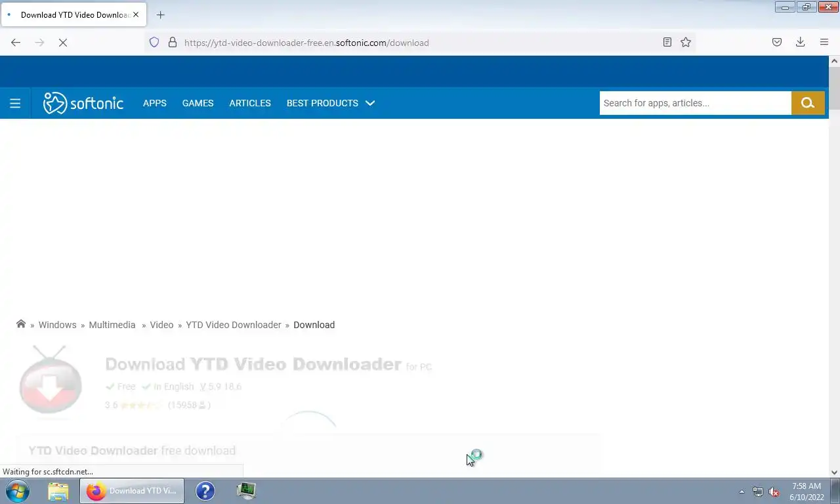
Task: Click the Download YTD Video Downloader heading
Action: 253,364
